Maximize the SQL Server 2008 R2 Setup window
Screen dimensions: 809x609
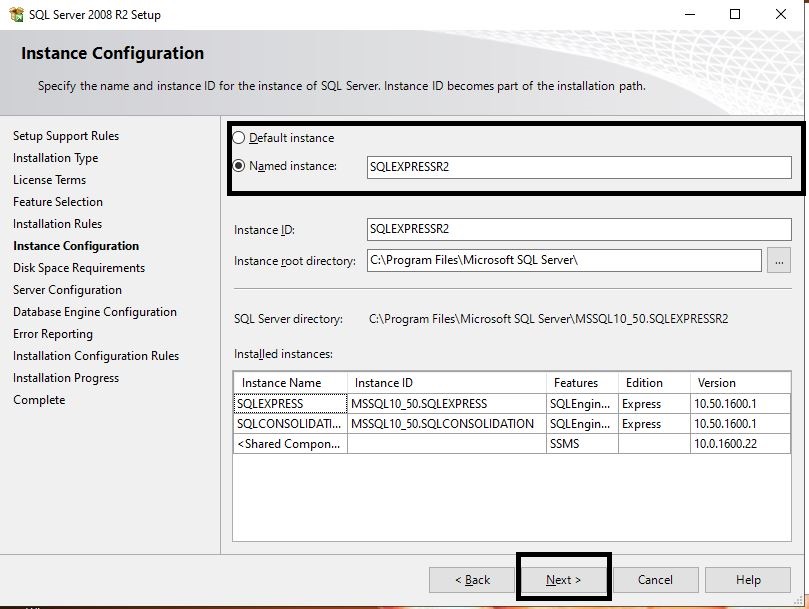(735, 14)
